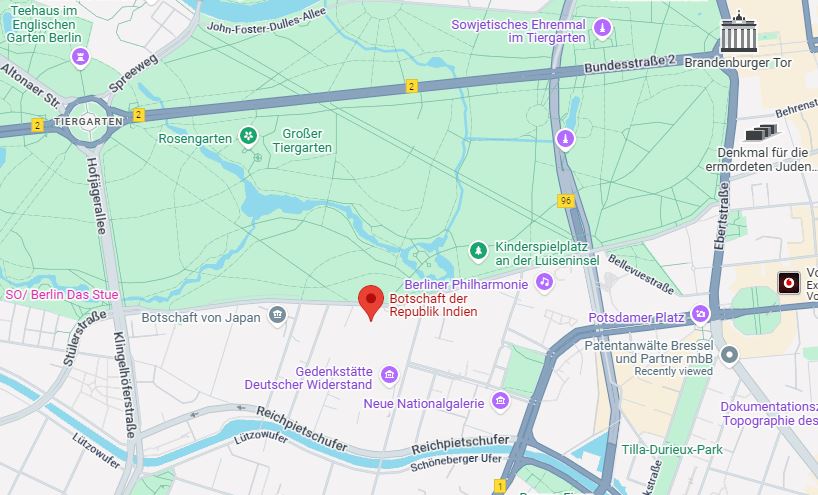818x495 pixels.
Task: Click the Rosengarten flower marker icon
Action: (x=249, y=137)
